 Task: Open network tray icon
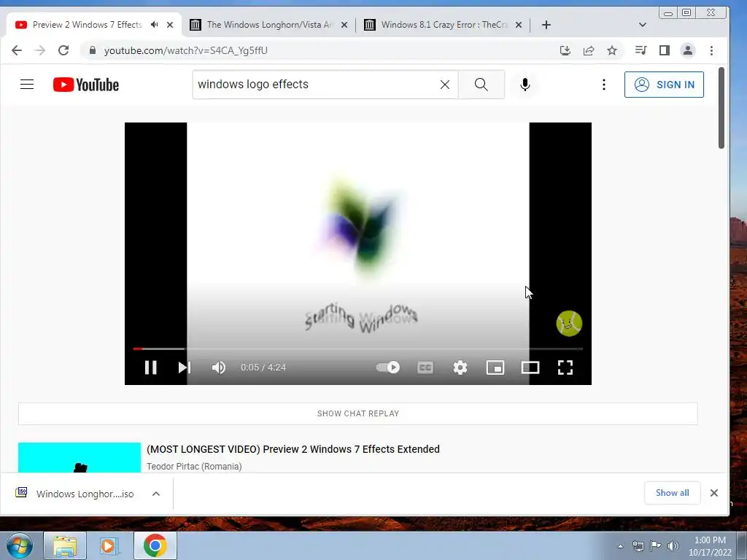(638, 546)
